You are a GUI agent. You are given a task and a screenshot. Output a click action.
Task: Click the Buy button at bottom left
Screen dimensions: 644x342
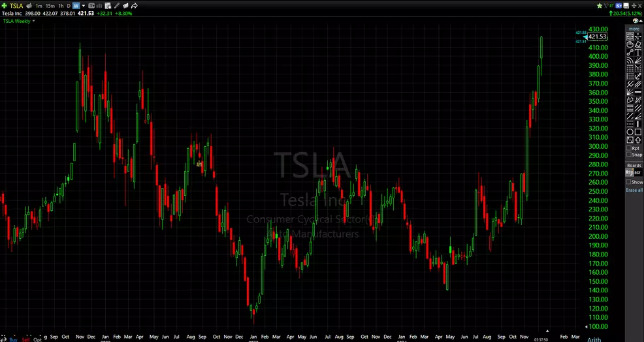pyautogui.click(x=13, y=339)
